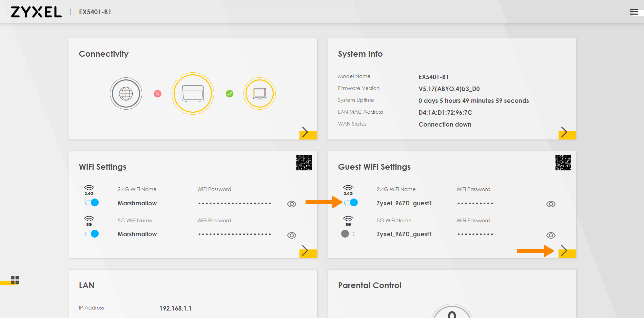644x318 pixels.
Task: Show the Guest WiFi Settings QR code
Action: [x=563, y=163]
